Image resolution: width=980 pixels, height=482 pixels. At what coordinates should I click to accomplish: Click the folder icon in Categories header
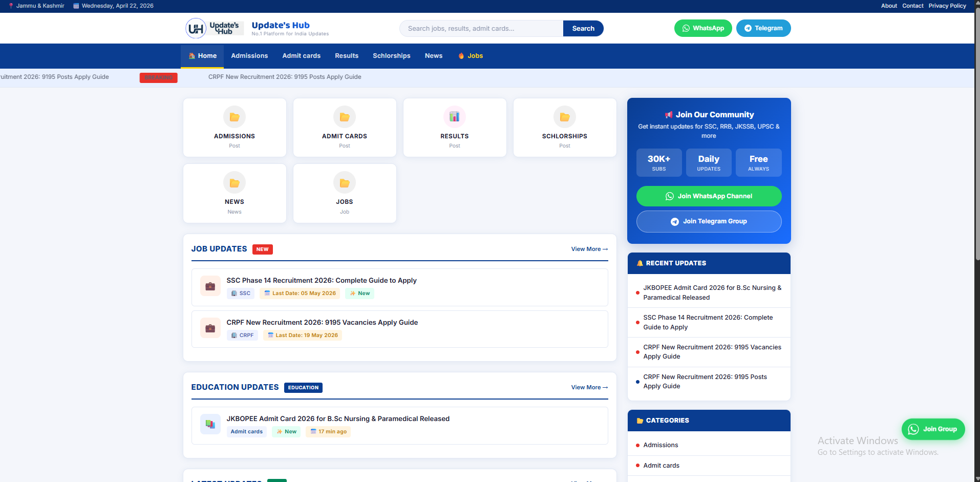[640, 421]
